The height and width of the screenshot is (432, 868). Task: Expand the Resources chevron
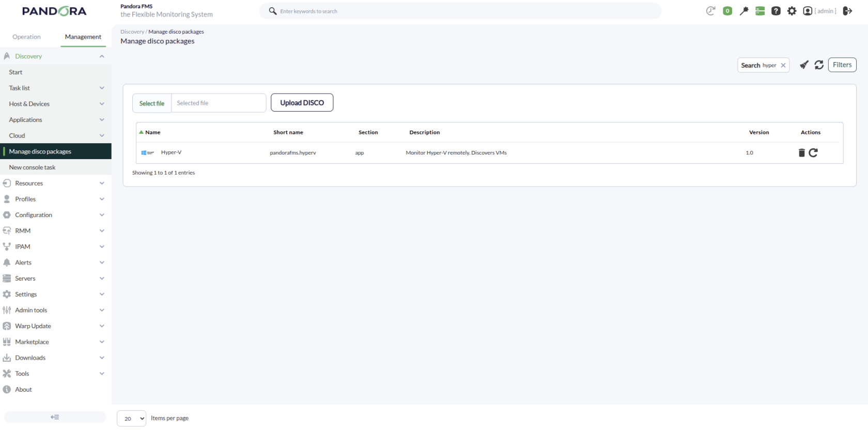click(102, 183)
